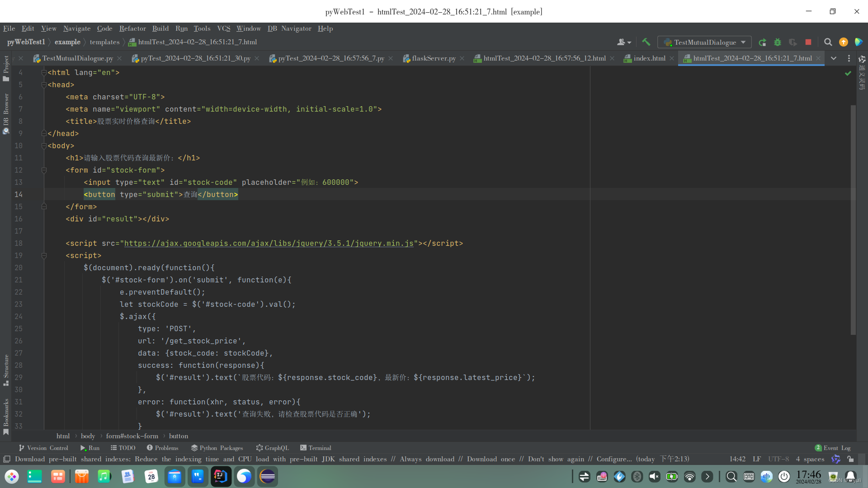Open the Terminal tool window
The image size is (868, 488).
316,448
